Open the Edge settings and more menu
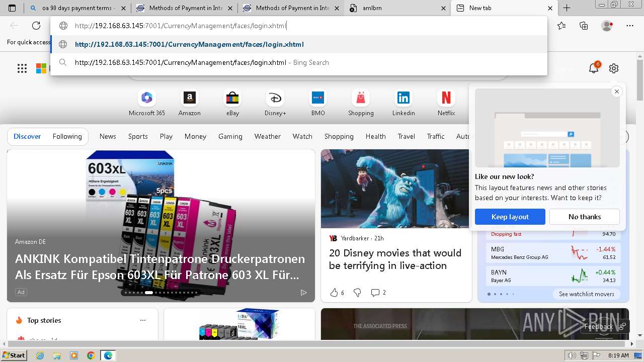This screenshot has height=362, width=644. point(630,26)
